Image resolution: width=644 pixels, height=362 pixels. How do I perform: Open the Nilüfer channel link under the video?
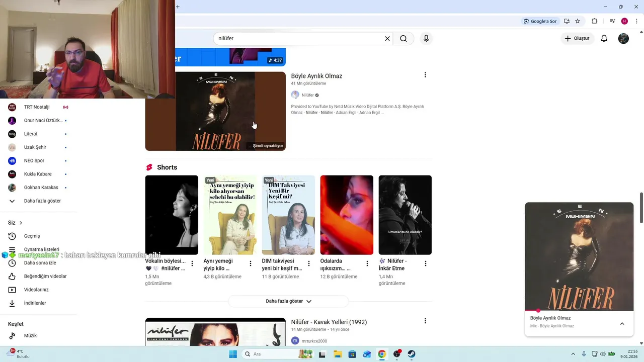pos(307,95)
